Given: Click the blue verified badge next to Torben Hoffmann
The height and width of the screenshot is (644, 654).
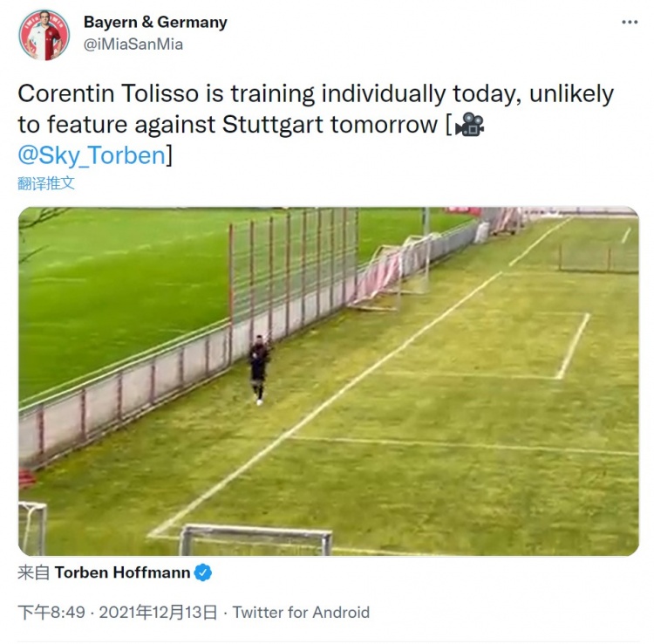Looking at the screenshot, I should tap(203, 572).
